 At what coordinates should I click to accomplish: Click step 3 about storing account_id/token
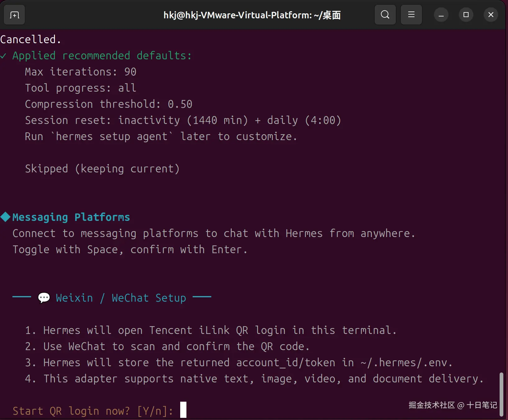[239, 363]
